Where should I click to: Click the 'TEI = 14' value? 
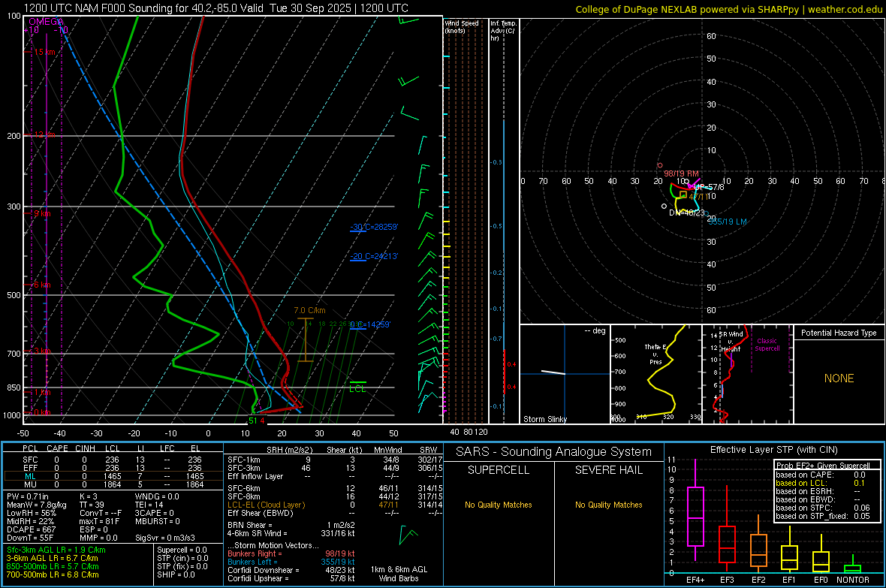[x=149, y=505]
